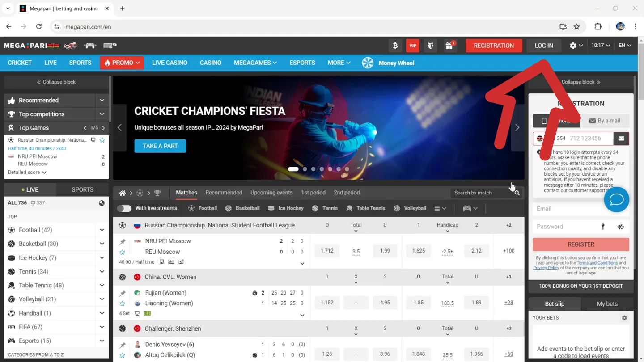Open the EN language dropdown
The width and height of the screenshot is (644, 362).
pos(625,46)
